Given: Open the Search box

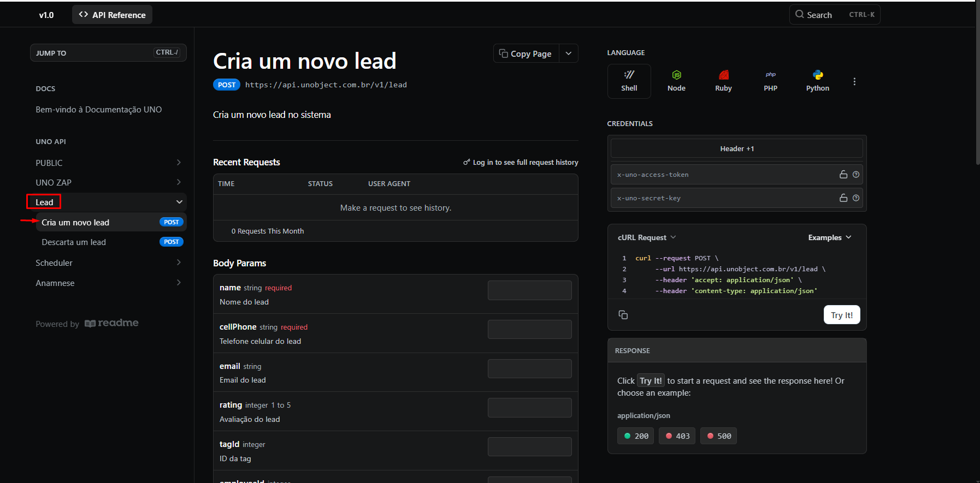Looking at the screenshot, I should click(835, 15).
